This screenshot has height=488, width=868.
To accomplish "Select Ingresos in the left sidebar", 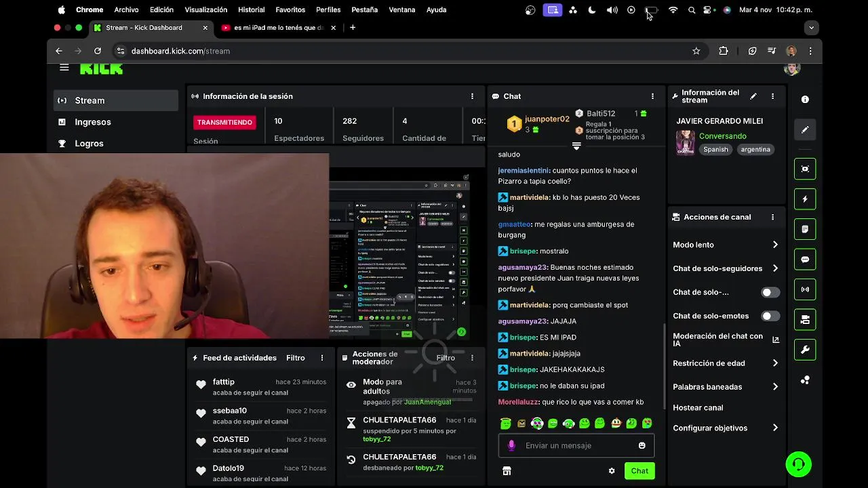I will (x=116, y=122).
